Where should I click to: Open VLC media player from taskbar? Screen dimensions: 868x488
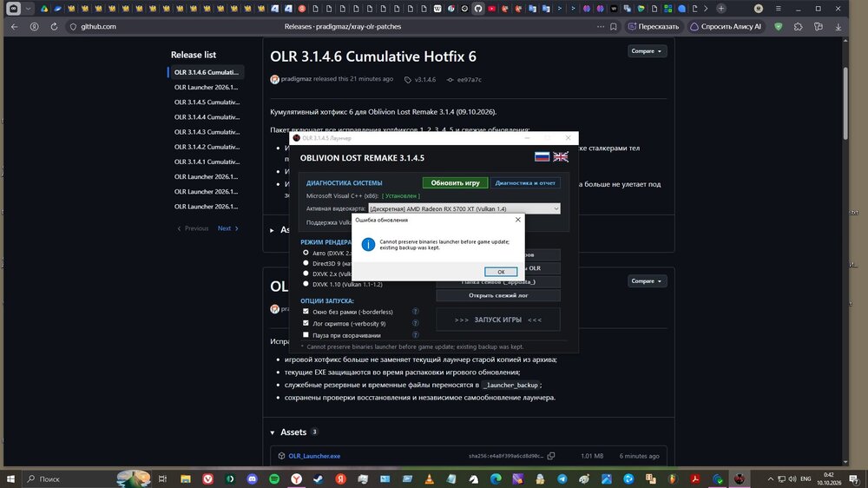point(429,478)
